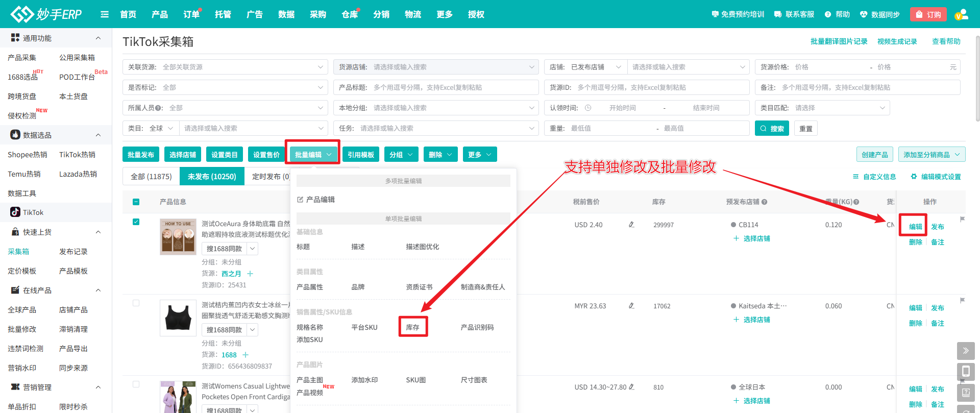Screen dimensions: 980x413
Task: Open the 删除 dropdown button
Action: point(441,154)
